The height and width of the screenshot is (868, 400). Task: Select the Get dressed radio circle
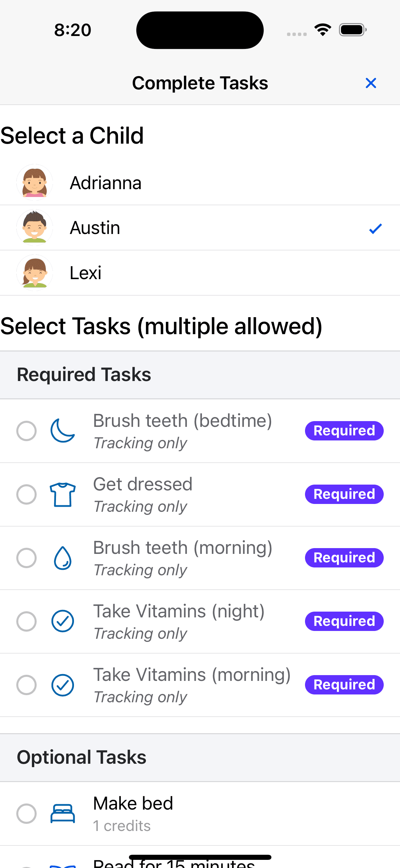pyautogui.click(x=26, y=494)
